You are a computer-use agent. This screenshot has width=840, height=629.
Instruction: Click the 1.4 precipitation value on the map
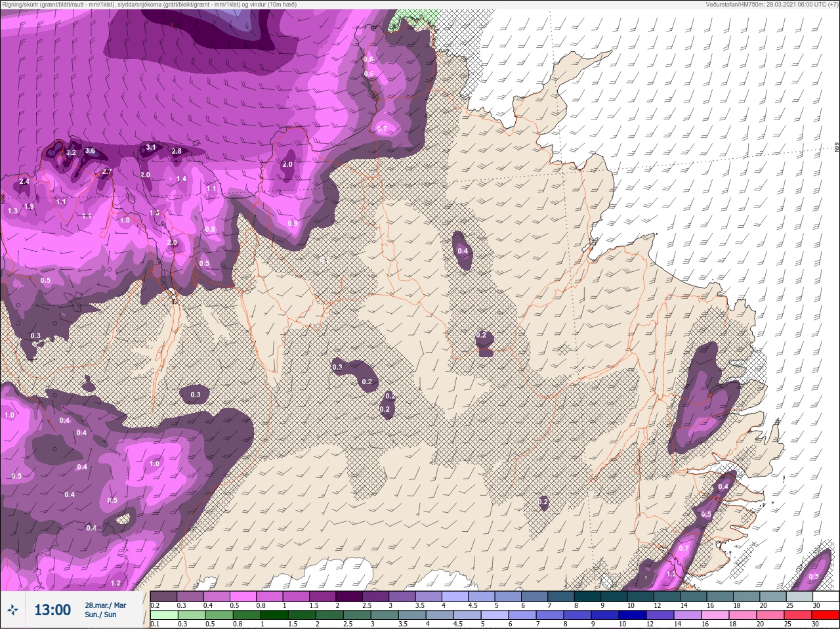[x=181, y=179]
